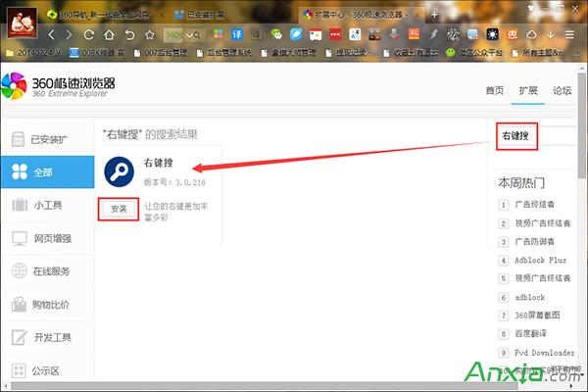Select the 全部 category
The height and width of the screenshot is (392, 588).
pos(48,172)
